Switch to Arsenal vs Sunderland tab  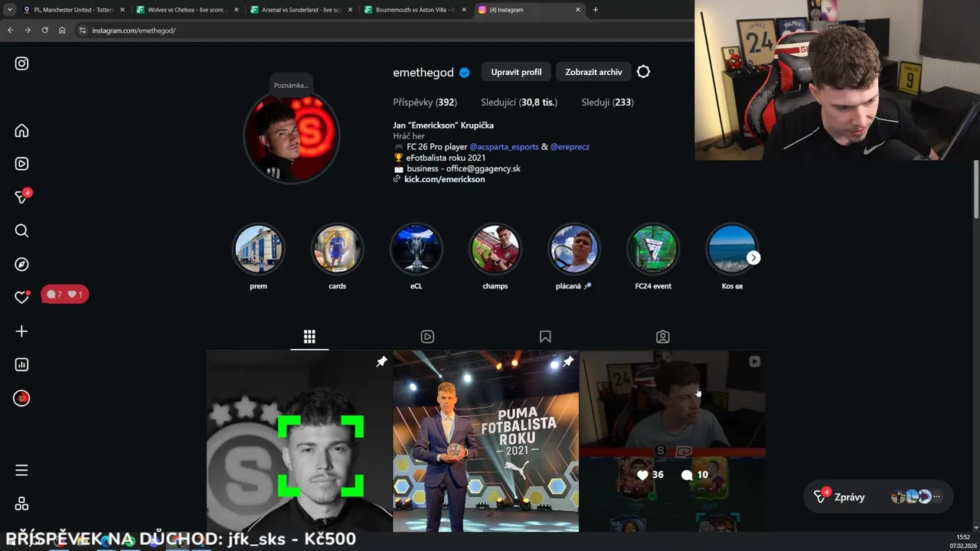tap(302, 10)
